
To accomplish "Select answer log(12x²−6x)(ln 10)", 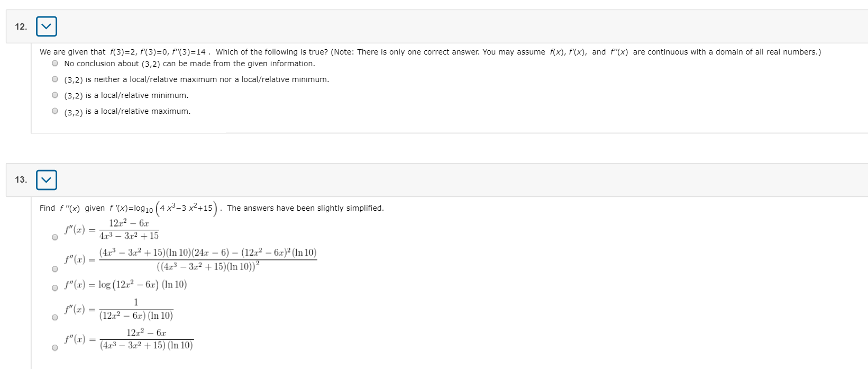I will click(55, 288).
